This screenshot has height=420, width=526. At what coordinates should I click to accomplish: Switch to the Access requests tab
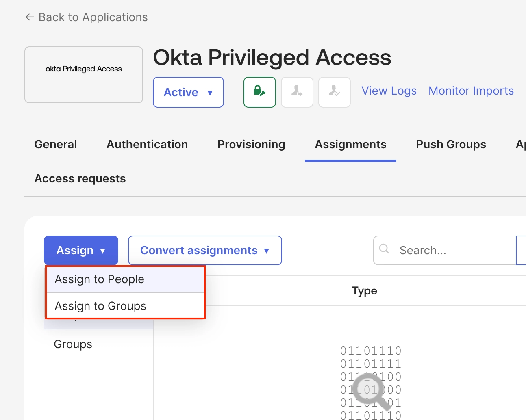tap(80, 178)
